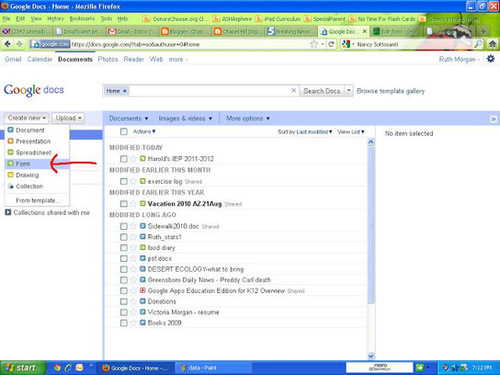Star the exercise log document
This screenshot has width=500, height=375.
click(133, 181)
